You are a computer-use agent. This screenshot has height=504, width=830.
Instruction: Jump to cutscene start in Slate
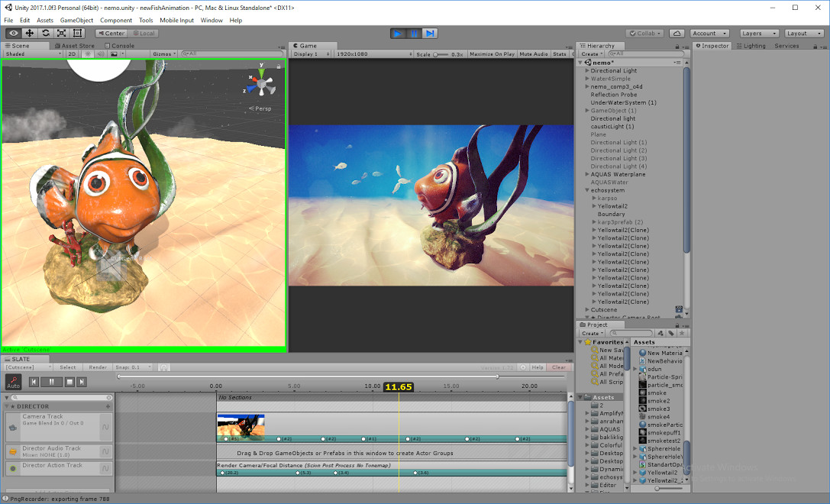point(34,382)
